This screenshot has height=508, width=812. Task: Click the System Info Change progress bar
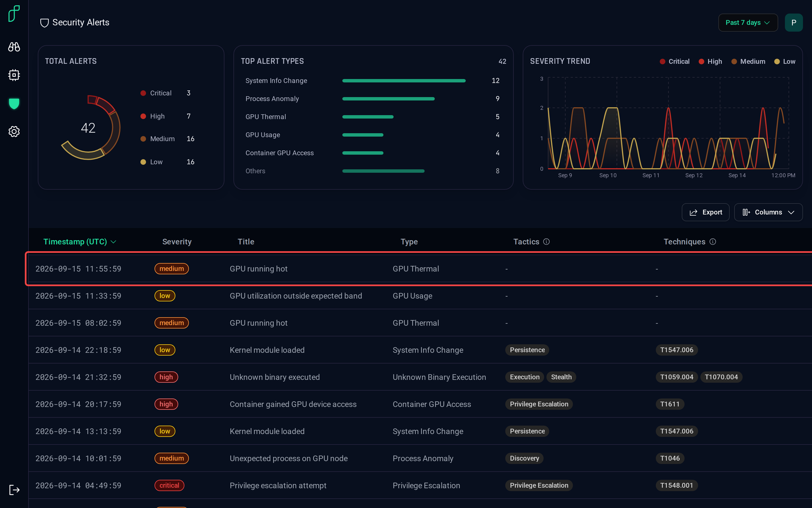(x=404, y=81)
